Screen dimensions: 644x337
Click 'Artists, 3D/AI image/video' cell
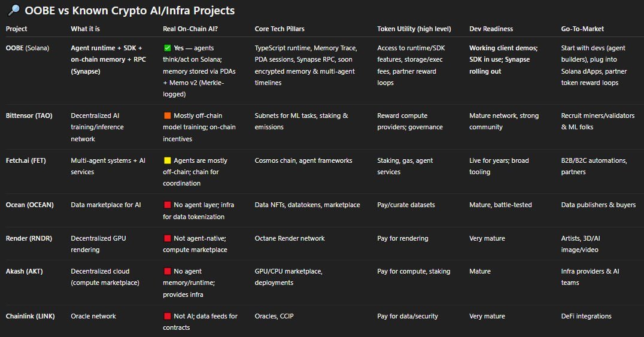click(581, 244)
